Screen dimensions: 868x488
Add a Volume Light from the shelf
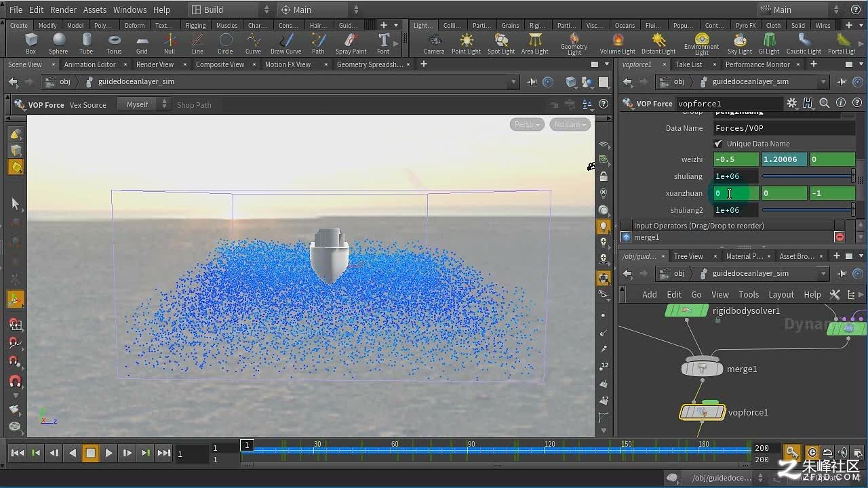click(618, 44)
